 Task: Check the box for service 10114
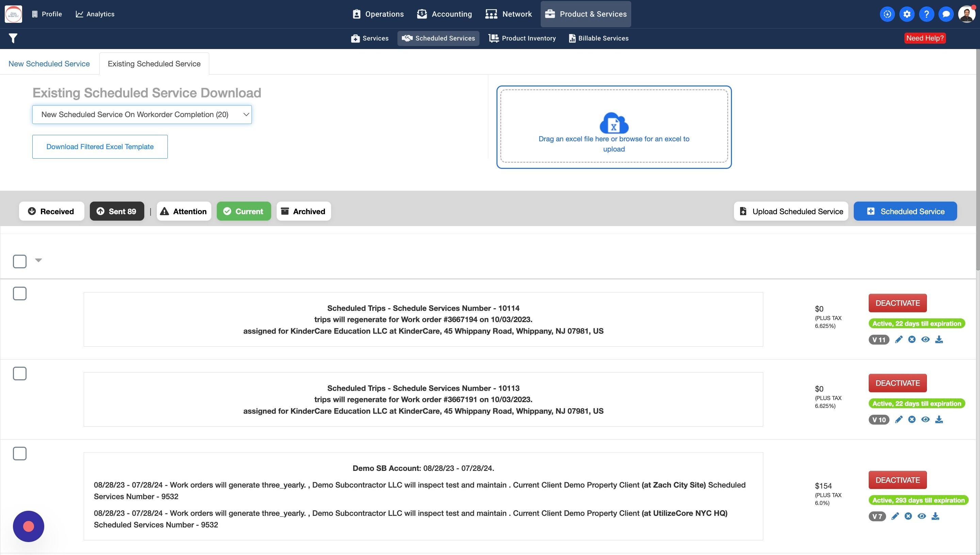pyautogui.click(x=19, y=294)
